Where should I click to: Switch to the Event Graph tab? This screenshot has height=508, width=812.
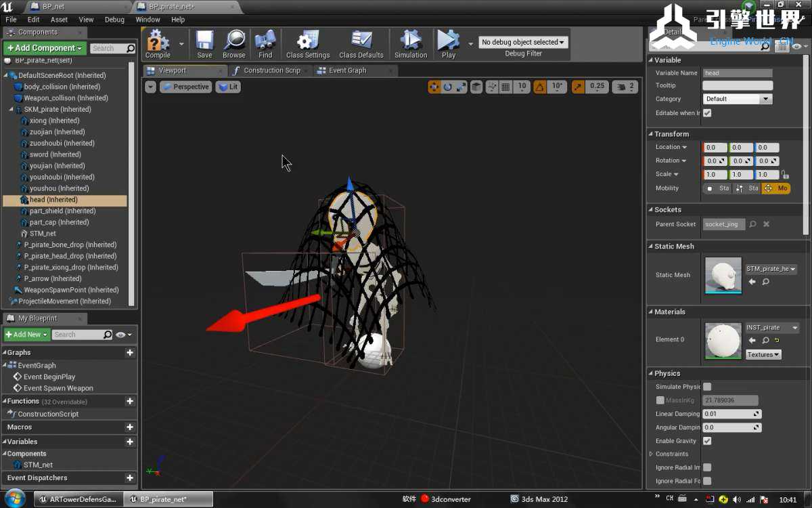click(x=347, y=70)
